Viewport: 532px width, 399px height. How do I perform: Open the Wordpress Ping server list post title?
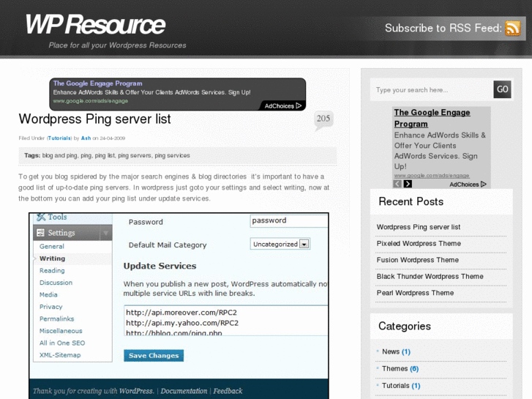(x=94, y=119)
